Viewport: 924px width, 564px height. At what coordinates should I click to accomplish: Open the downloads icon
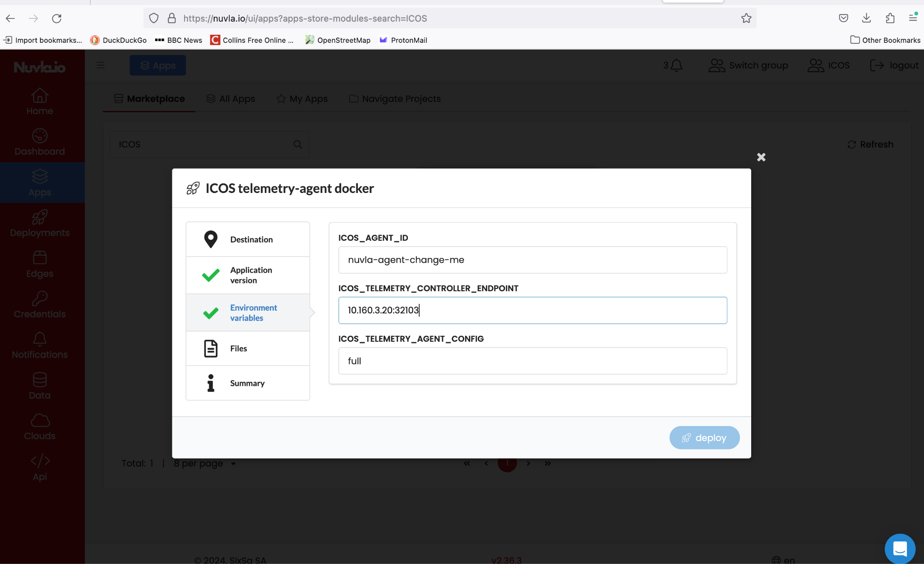pyautogui.click(x=866, y=18)
